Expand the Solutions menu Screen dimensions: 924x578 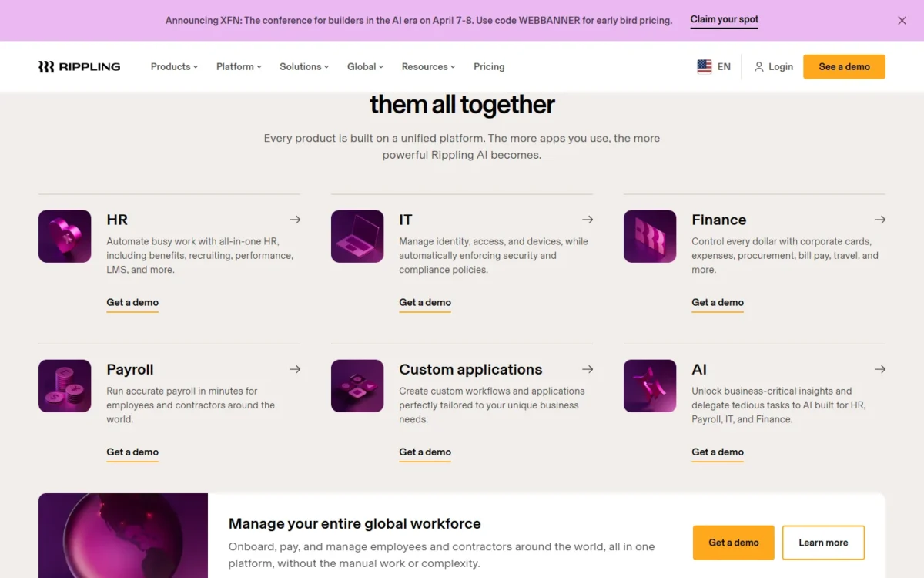304,67
